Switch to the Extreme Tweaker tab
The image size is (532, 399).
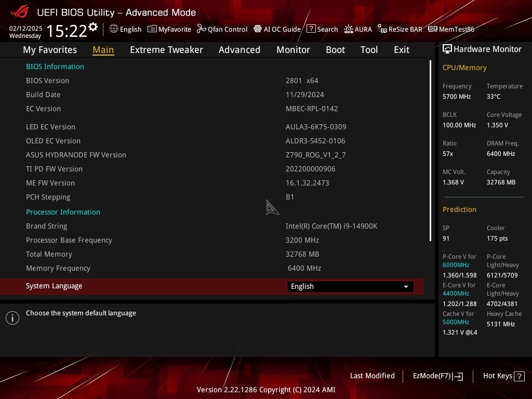pyautogui.click(x=166, y=50)
